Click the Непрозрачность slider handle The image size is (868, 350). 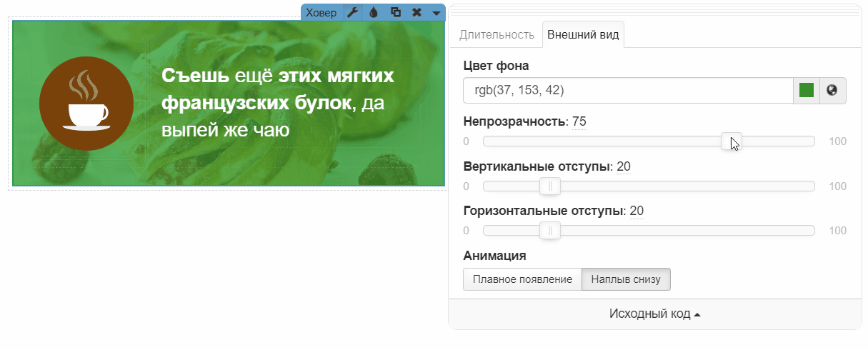(x=731, y=141)
